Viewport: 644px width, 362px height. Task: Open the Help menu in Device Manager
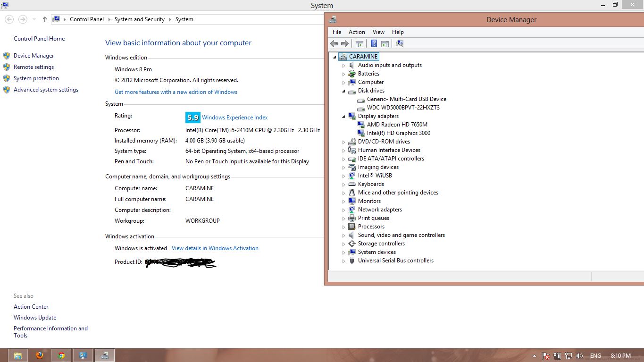click(x=398, y=32)
